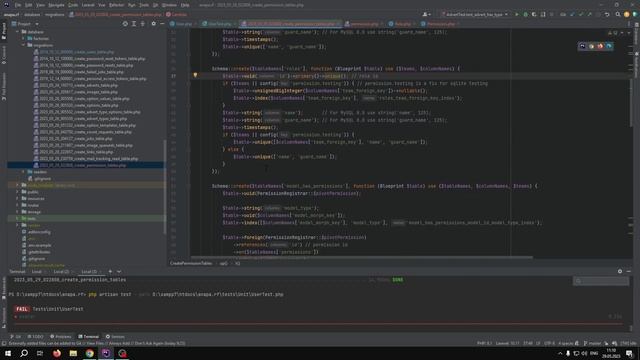Open PhpStorm from Windows taskbar
This screenshot has height=360, width=640.
click(x=106, y=353)
